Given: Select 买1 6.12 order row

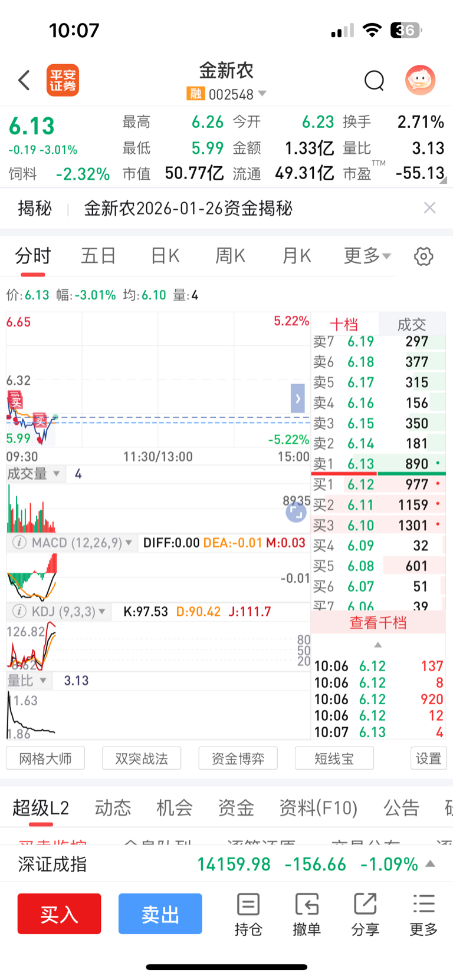Looking at the screenshot, I should coord(378,484).
